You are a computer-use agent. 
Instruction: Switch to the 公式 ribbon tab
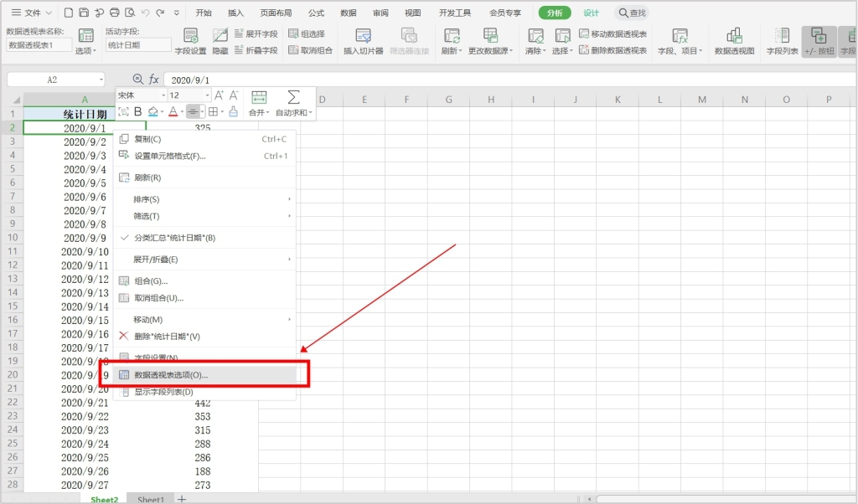(x=316, y=13)
